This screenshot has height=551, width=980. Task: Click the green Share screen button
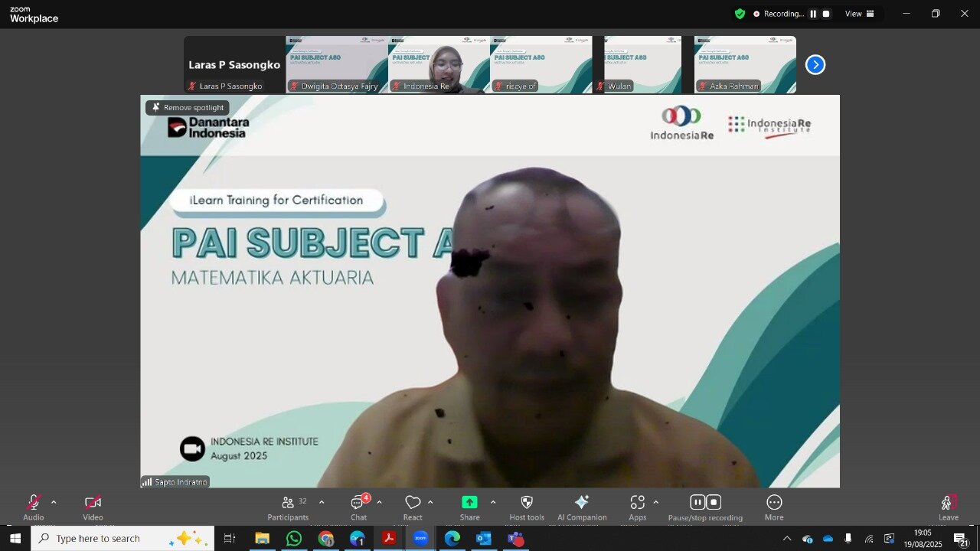pyautogui.click(x=469, y=503)
